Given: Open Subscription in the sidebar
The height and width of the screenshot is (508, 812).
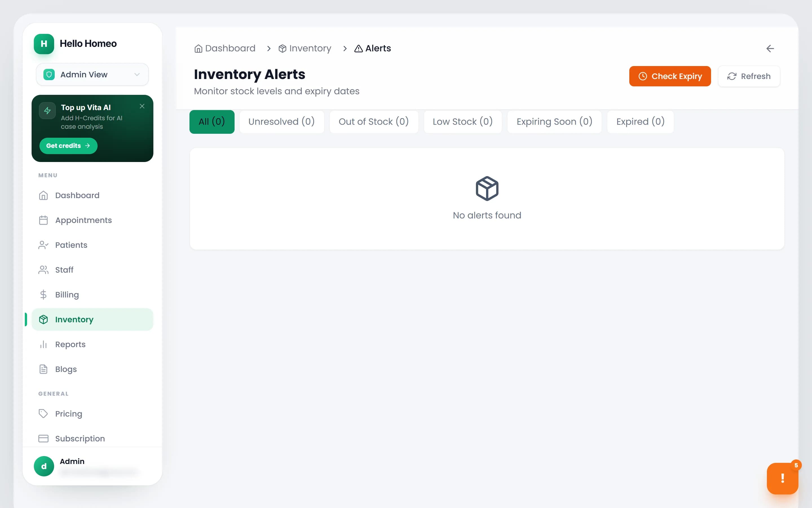Looking at the screenshot, I should [92, 439].
